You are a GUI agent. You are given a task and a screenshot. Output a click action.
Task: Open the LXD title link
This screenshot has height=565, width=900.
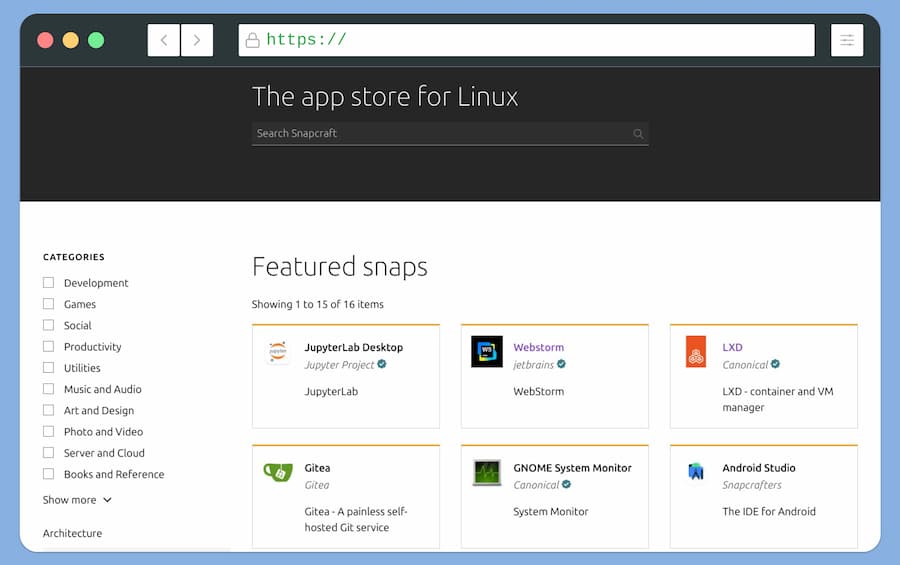(x=732, y=347)
